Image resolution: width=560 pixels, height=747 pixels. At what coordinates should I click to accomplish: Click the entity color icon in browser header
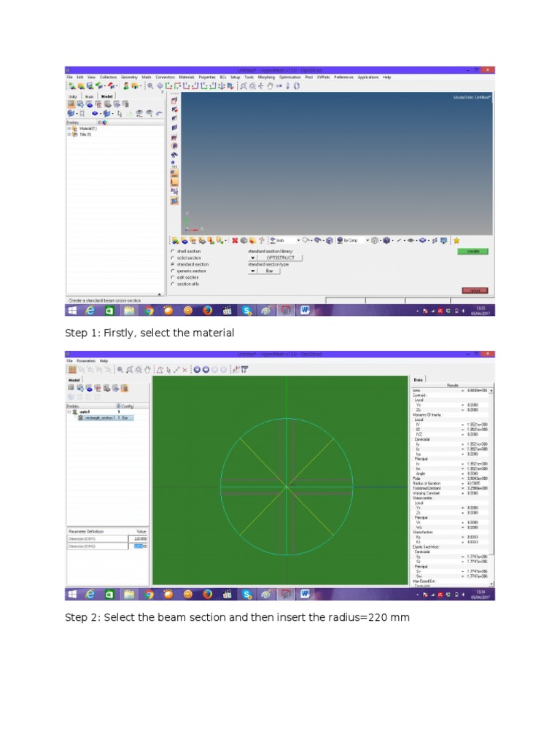click(104, 123)
